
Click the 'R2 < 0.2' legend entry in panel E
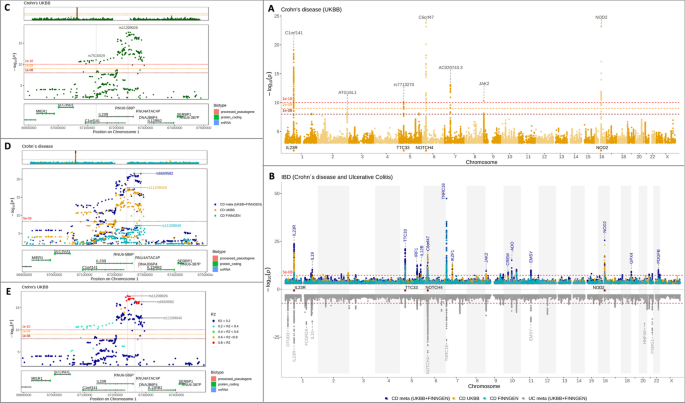(x=225, y=321)
